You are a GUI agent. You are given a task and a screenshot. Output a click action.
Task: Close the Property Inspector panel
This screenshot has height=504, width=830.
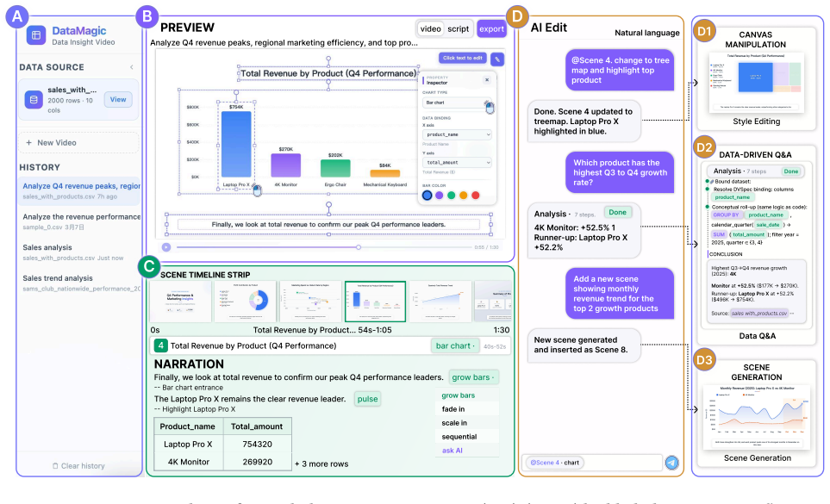(x=487, y=80)
